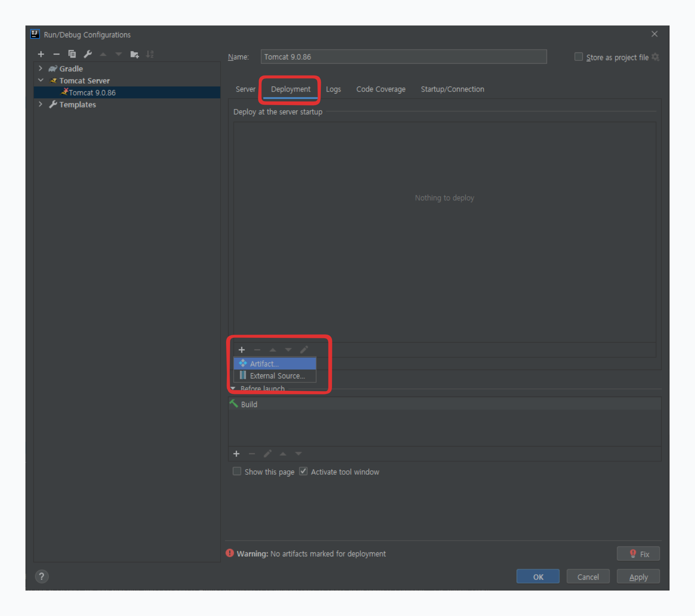Remove before launch task minus icon
The image size is (695, 616).
252,454
